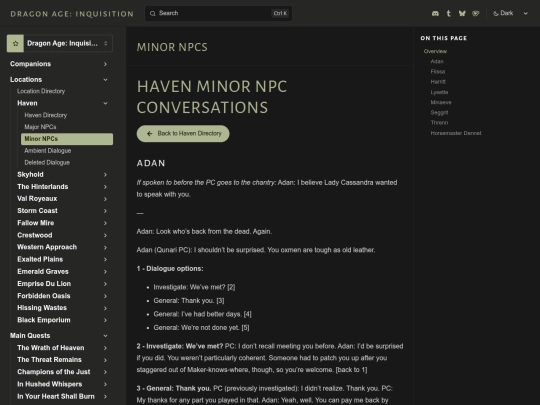Open Emprise Du Lion in sidebar

(x=44, y=283)
